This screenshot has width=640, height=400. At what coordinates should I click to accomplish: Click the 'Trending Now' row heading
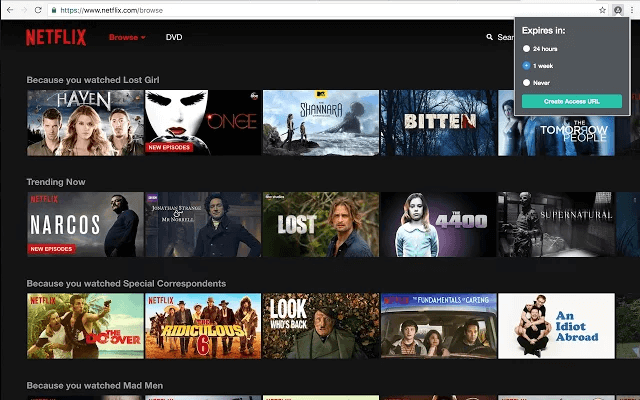[x=56, y=182]
